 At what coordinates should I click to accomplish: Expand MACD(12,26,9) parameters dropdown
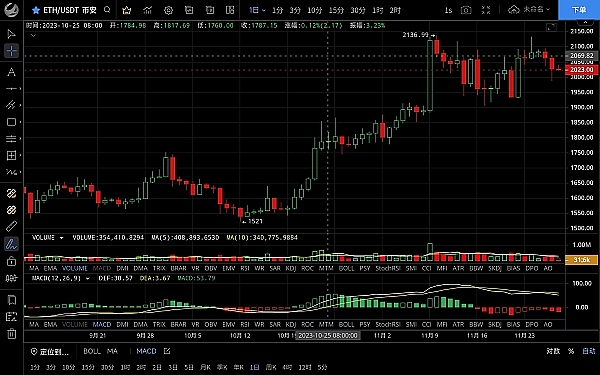[x=88, y=278]
